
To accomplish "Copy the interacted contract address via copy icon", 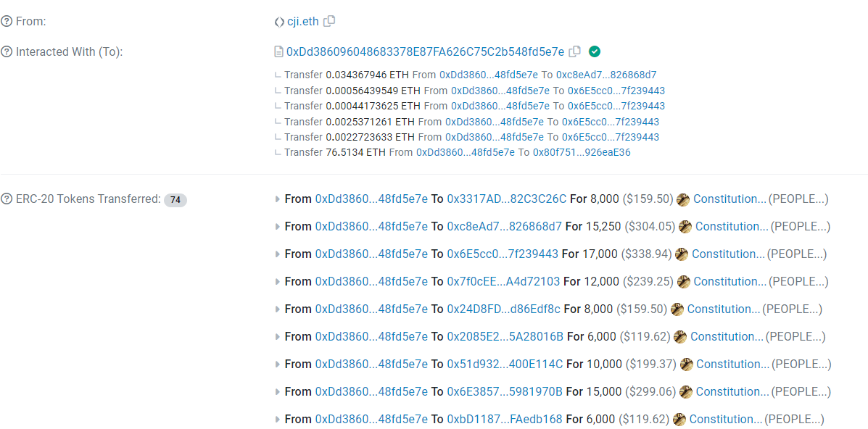I will coord(574,51).
